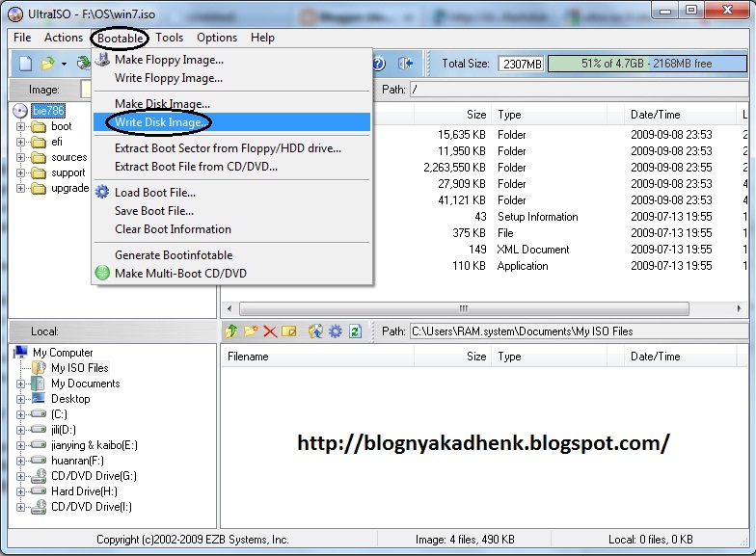Click the Hard Drive(H:) drive icon
The width and height of the screenshot is (756, 556).
[x=39, y=491]
